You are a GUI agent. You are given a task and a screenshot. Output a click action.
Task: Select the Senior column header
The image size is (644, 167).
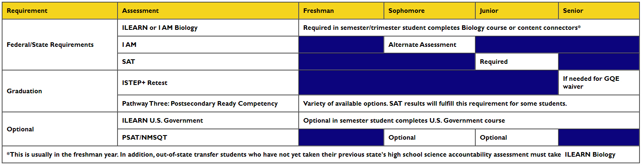(599, 11)
